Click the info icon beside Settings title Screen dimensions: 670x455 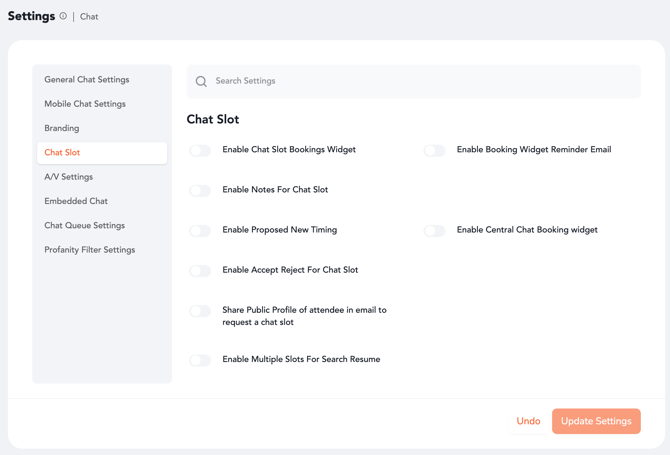coord(63,16)
